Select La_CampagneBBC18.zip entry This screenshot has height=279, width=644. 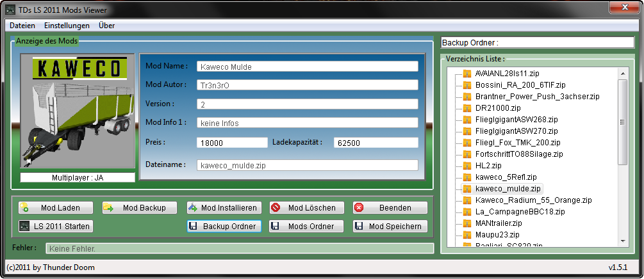520,212
